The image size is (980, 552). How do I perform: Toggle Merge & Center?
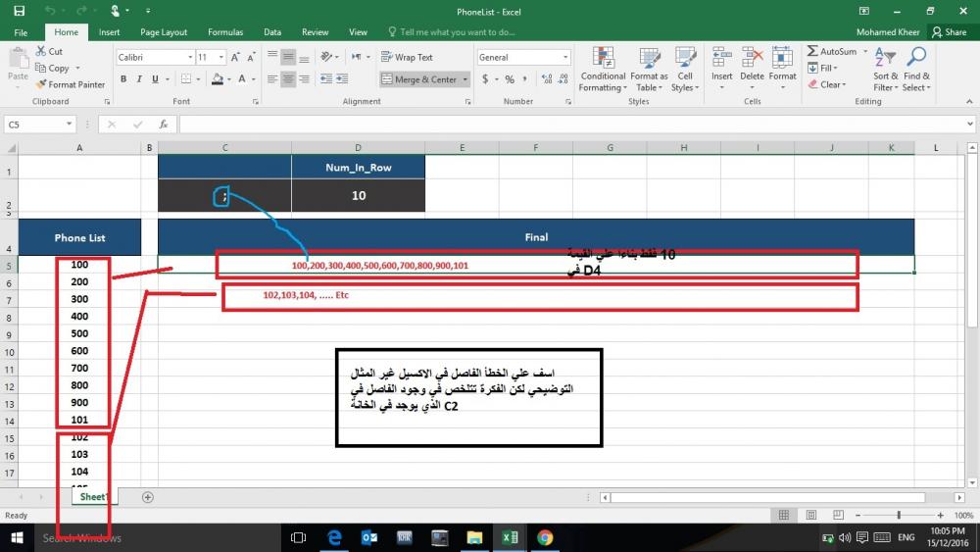[419, 79]
